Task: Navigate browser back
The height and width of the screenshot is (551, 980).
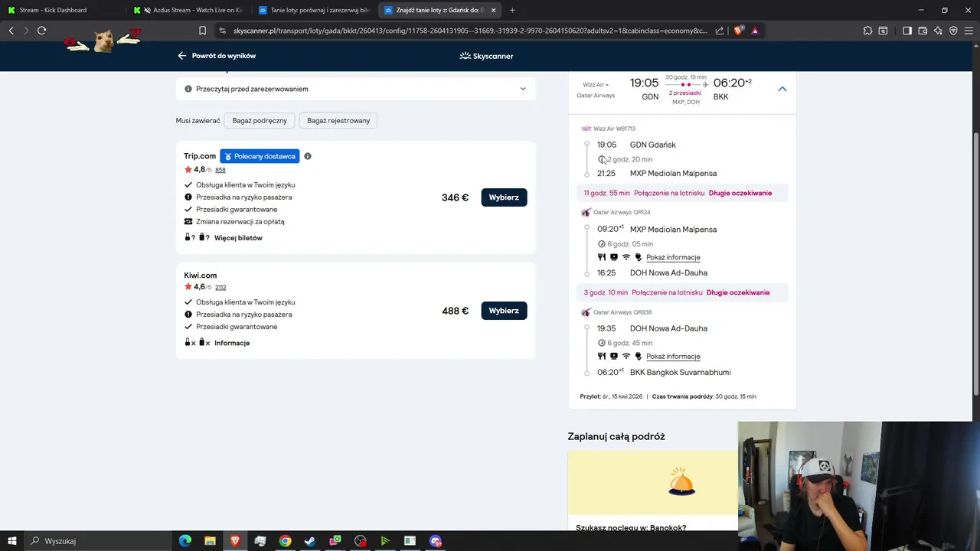Action: point(11,31)
